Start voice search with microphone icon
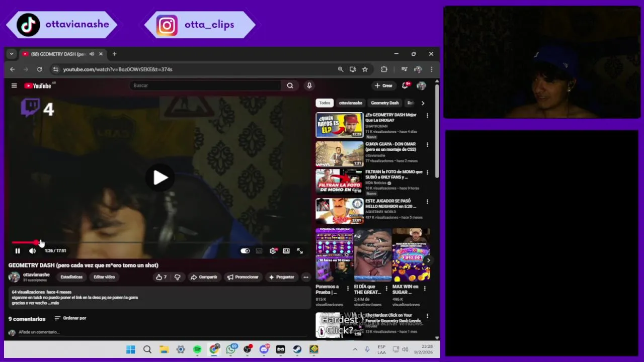Viewport: 644px width, 362px height. [309, 85]
